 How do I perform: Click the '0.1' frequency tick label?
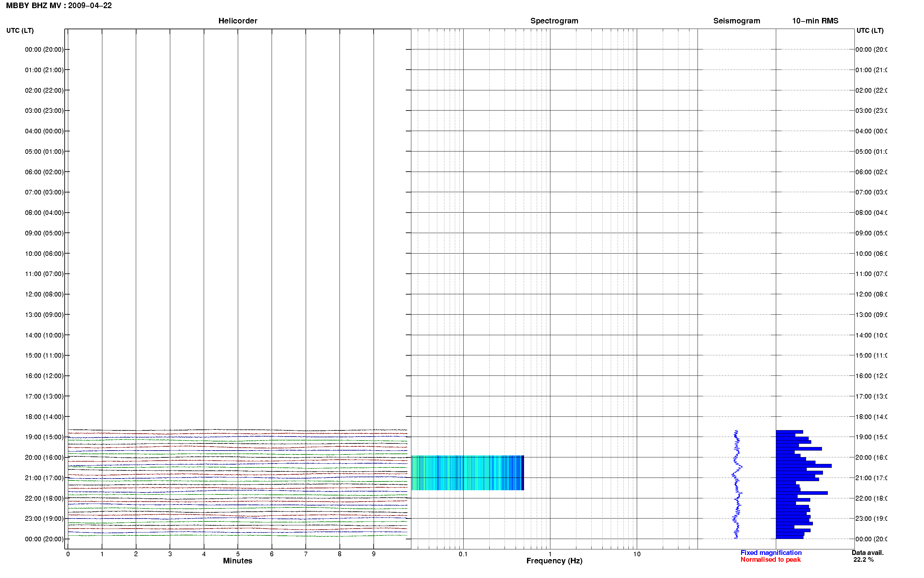pos(463,554)
